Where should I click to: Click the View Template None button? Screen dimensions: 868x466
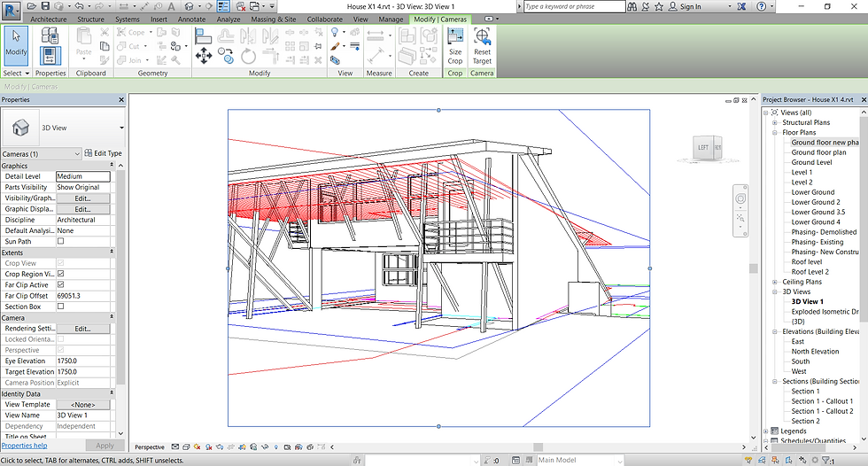point(82,405)
